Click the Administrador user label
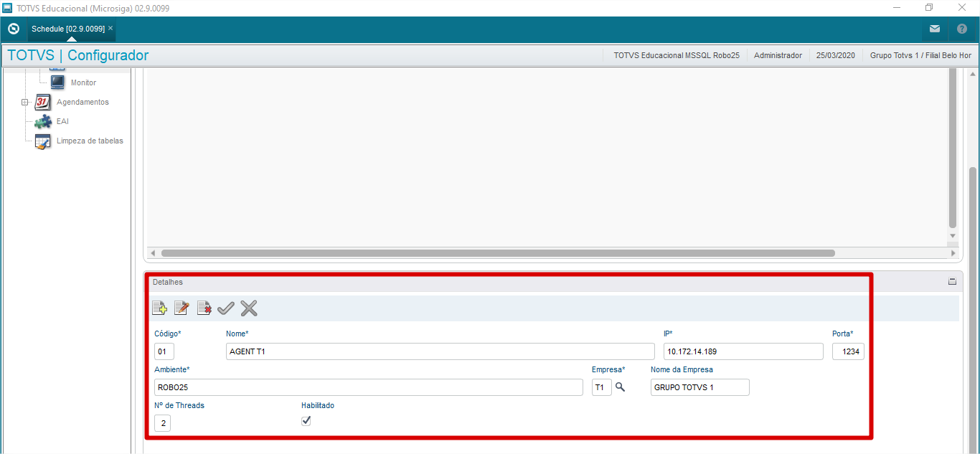980x454 pixels. [x=778, y=55]
